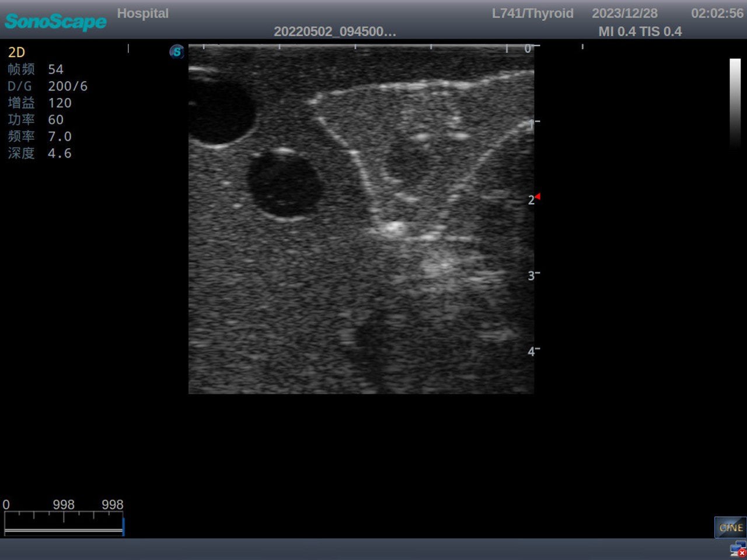The width and height of the screenshot is (747, 560).
Task: Select the circular S watermark icon on image
Action: click(x=176, y=52)
